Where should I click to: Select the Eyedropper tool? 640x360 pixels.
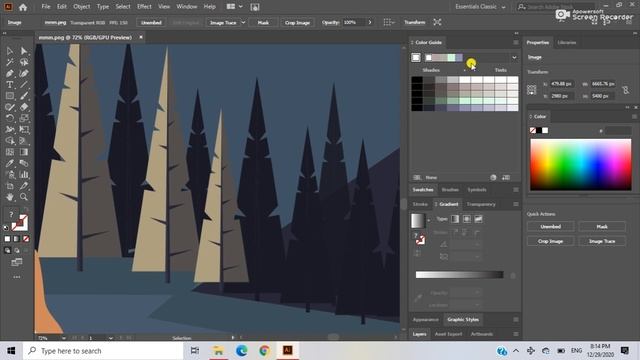(x=10, y=163)
